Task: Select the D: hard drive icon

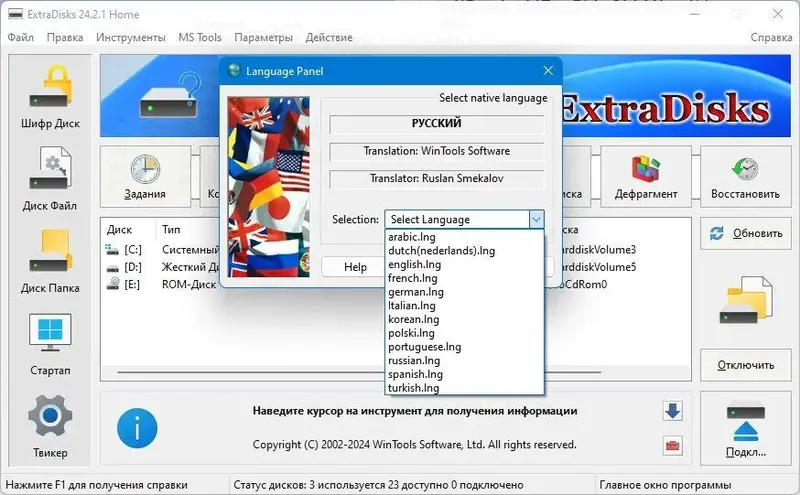Action: [112, 267]
